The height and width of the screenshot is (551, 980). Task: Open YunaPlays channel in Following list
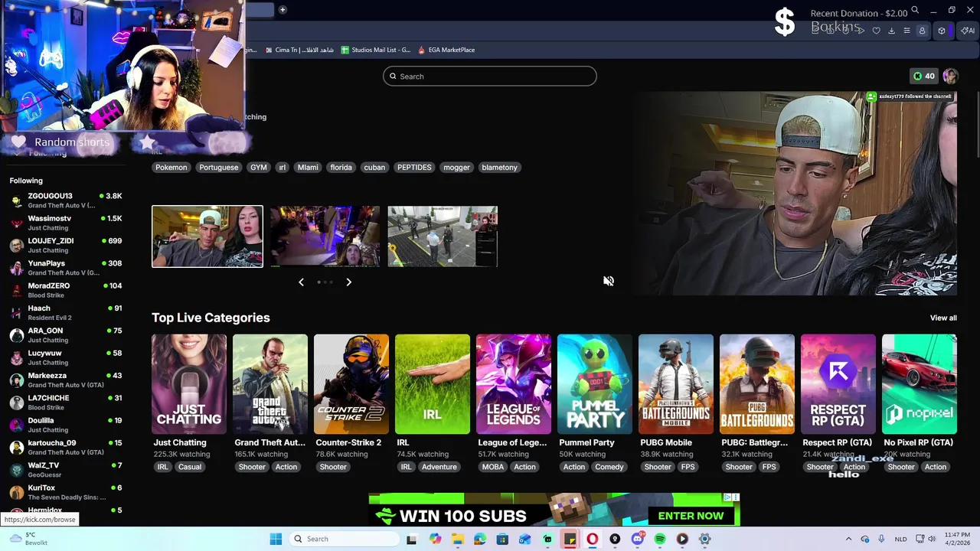tap(67, 268)
